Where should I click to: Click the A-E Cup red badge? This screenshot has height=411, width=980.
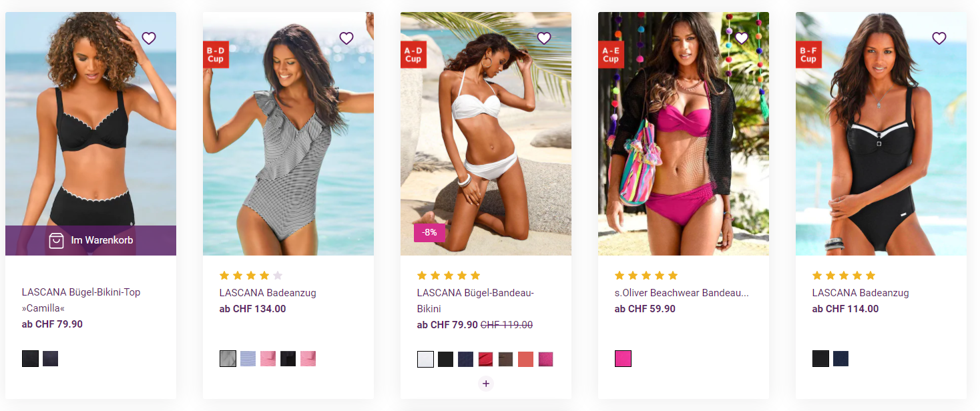click(611, 54)
